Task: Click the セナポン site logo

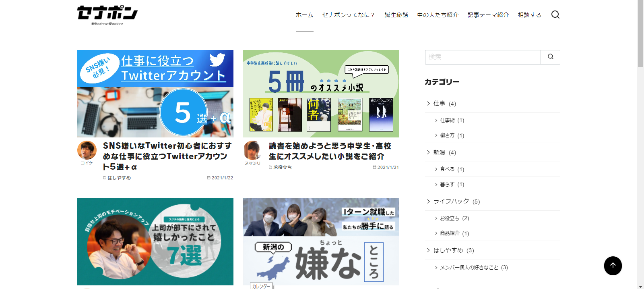Action: click(x=107, y=15)
